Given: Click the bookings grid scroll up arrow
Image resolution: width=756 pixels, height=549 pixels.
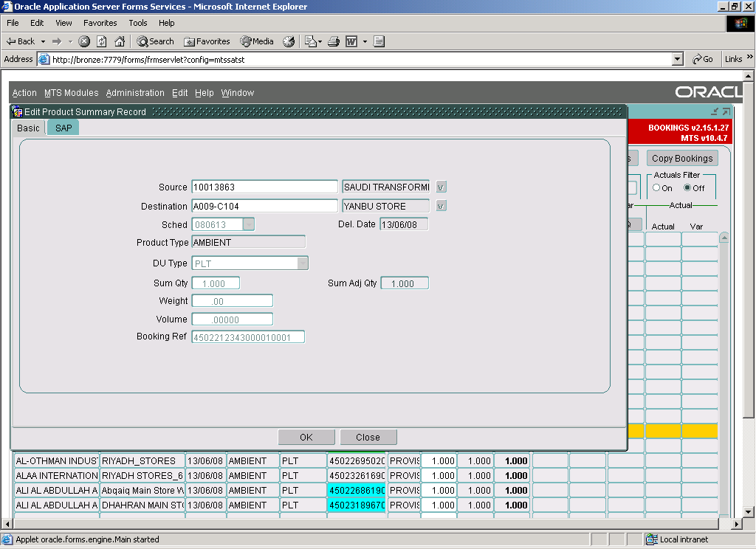Looking at the screenshot, I should (724, 238).
